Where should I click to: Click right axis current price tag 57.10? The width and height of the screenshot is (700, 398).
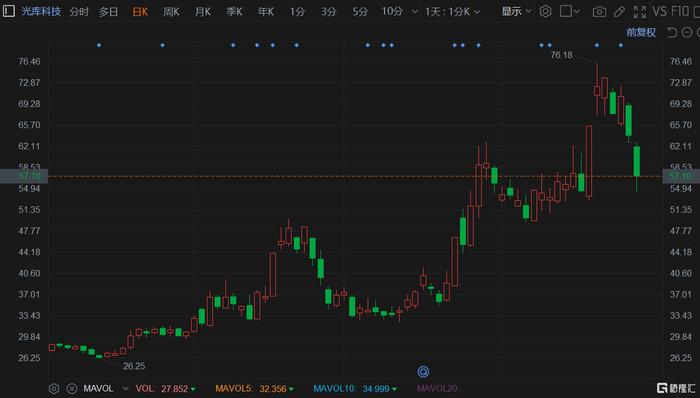click(680, 176)
